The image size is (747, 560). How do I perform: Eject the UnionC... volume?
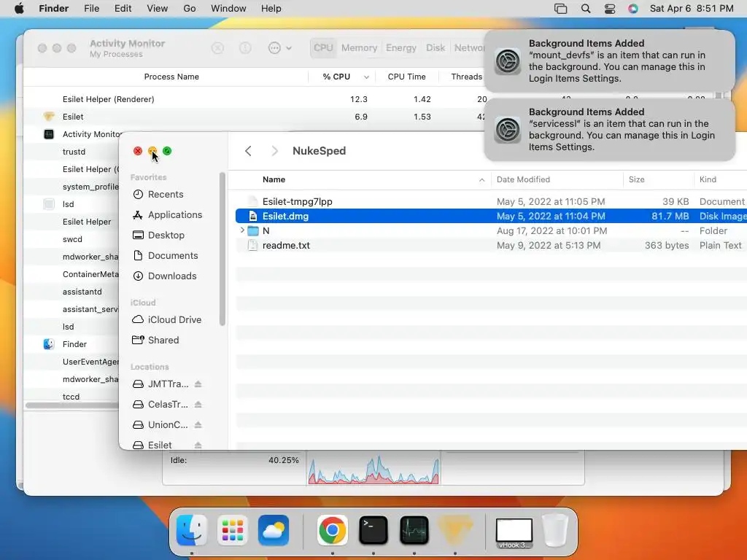coord(198,425)
